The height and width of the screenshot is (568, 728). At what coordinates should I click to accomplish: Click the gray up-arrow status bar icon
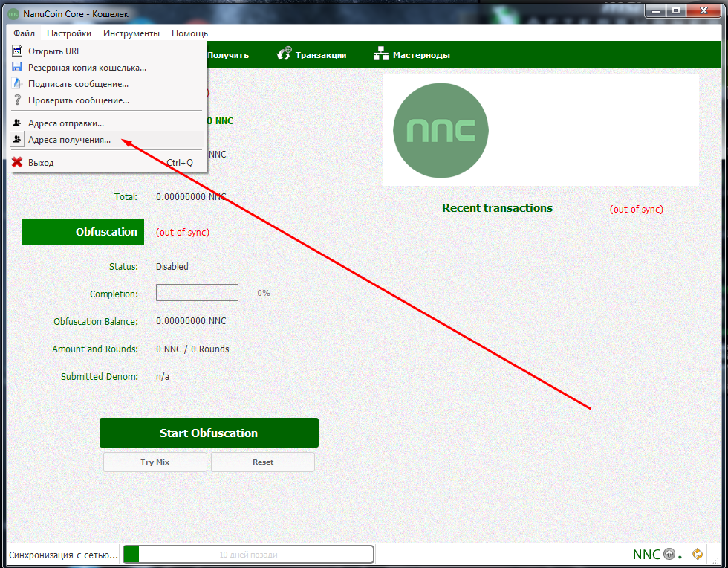[669, 554]
